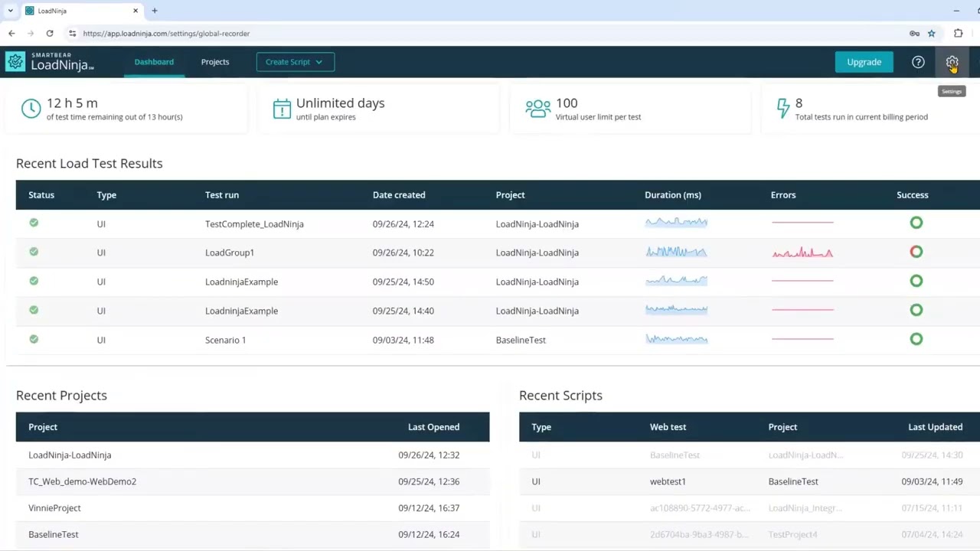Viewport: 980px width, 551px height.
Task: Open the LoadGroup1 test run
Action: pos(230,253)
